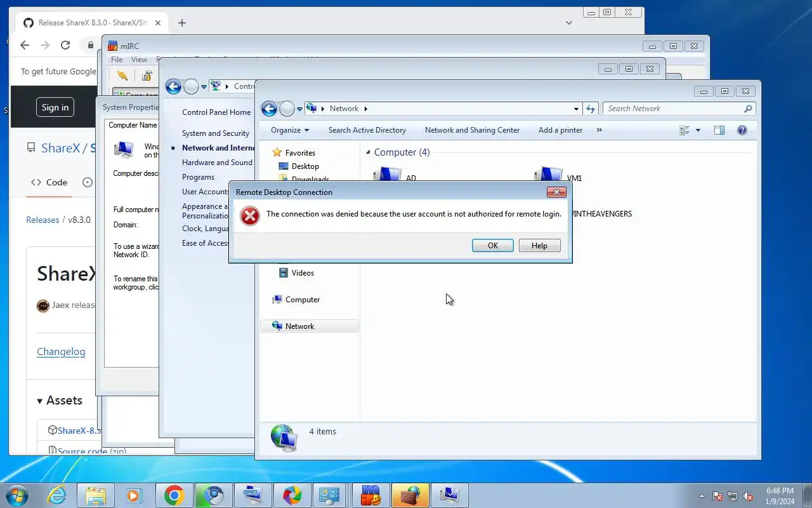The width and height of the screenshot is (812, 508).
Task: Open the address bar history dropdown in the Network window
Action: 576,109
